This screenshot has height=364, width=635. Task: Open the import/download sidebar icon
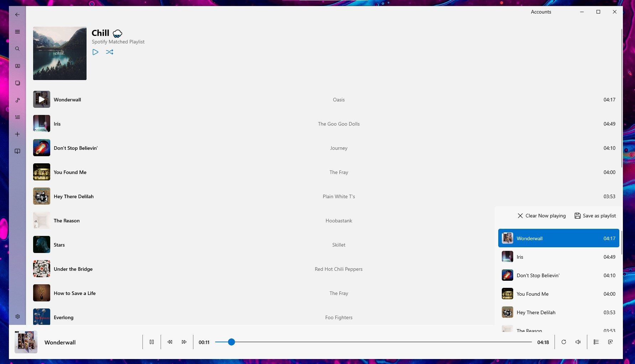(17, 151)
